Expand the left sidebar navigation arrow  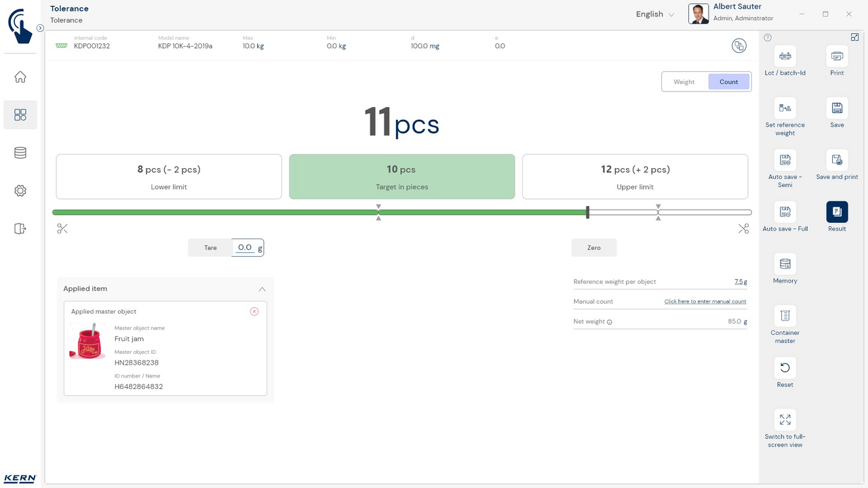(40, 28)
